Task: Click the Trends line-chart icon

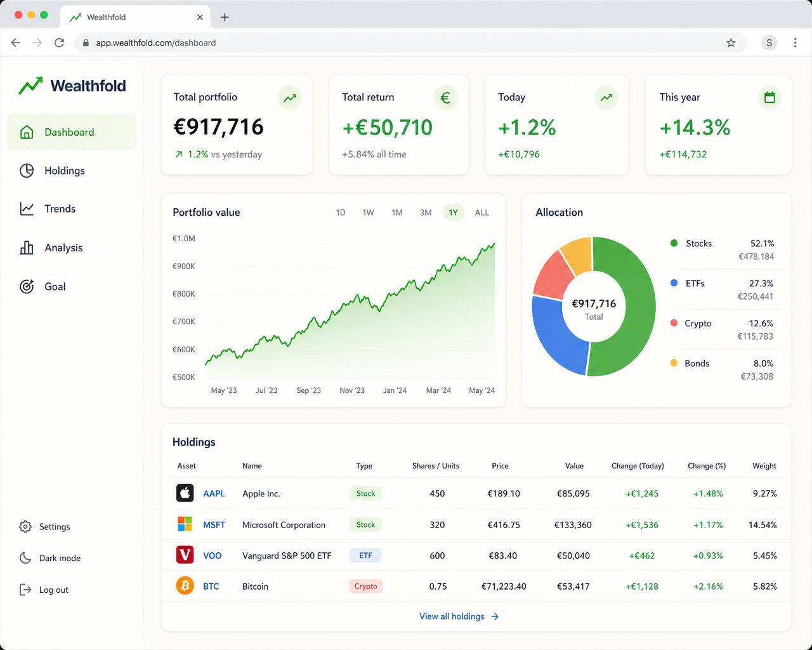Action: click(x=27, y=209)
